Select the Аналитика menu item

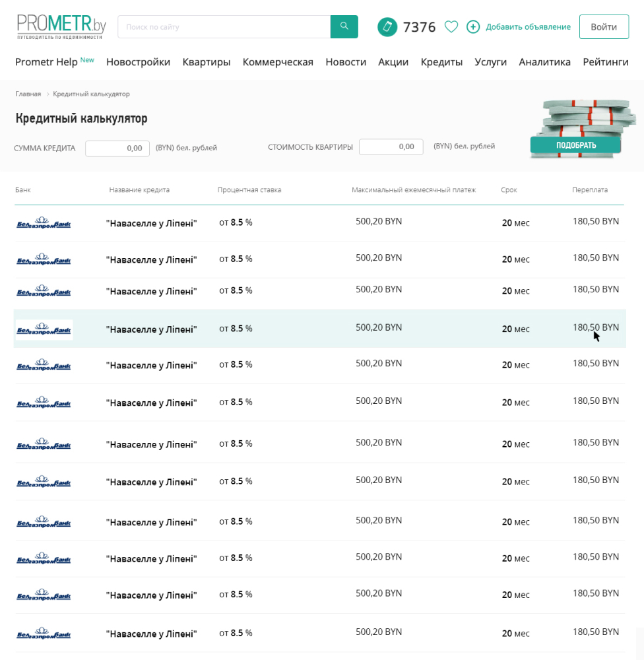tap(544, 62)
